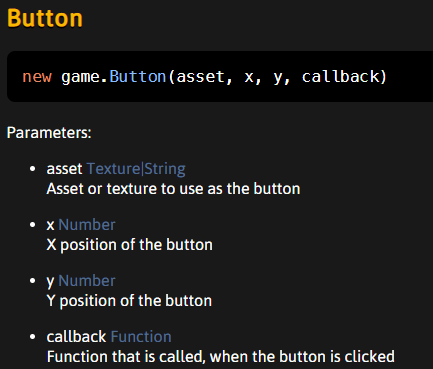Viewport: 433px width, 369px height.
Task: Click the Texture type link
Action: [x=114, y=169]
